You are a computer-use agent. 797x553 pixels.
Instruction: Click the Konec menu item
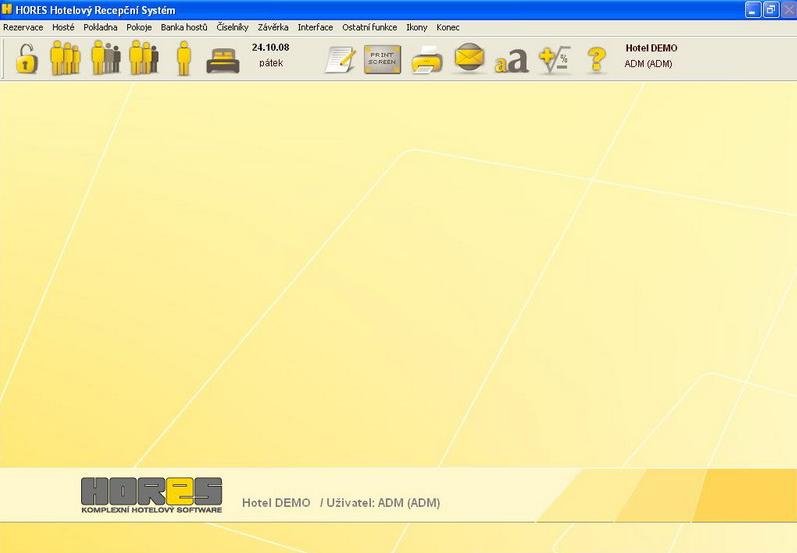(448, 27)
